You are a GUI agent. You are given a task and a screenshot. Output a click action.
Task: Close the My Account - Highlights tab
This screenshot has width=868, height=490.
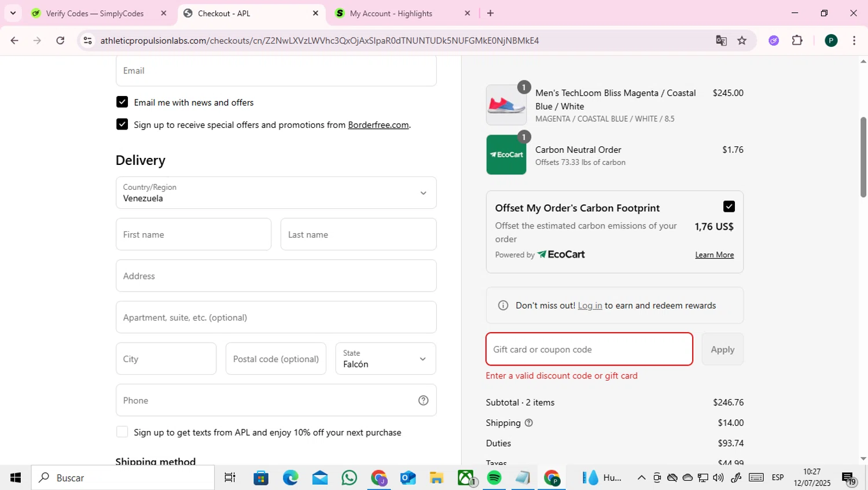tap(468, 13)
